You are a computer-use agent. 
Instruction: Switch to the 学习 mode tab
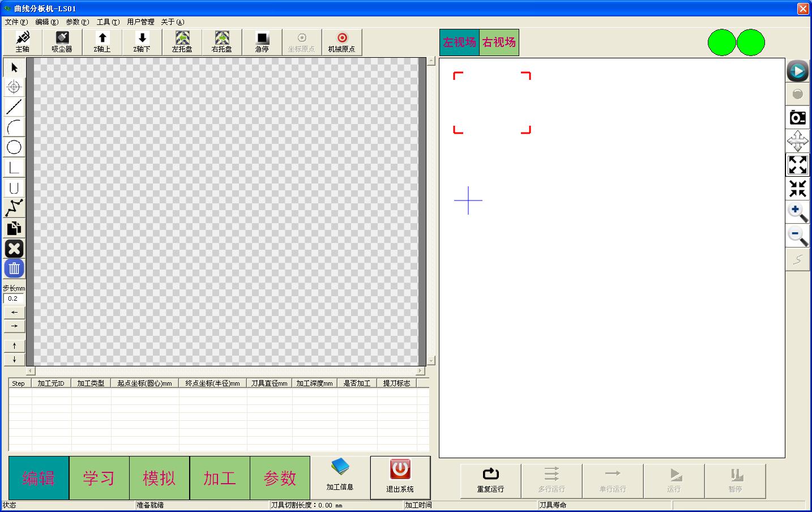pos(99,478)
